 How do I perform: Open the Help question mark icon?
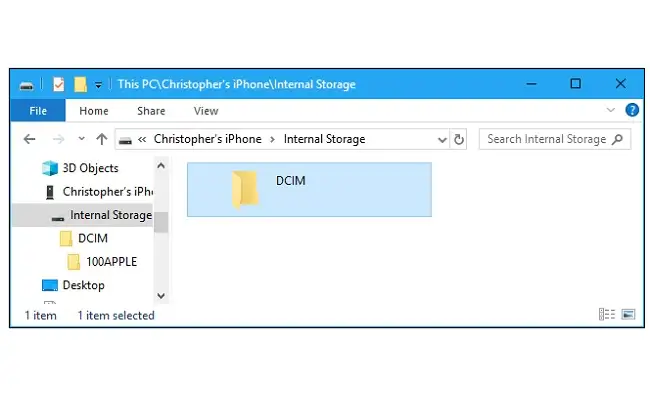click(631, 110)
